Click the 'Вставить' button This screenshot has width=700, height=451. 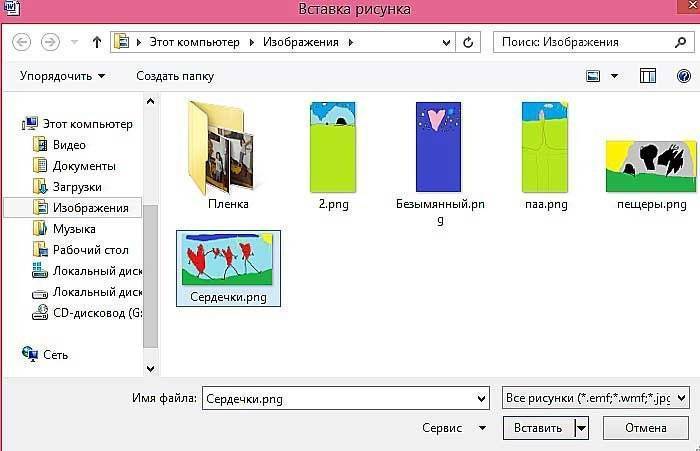[x=538, y=428]
